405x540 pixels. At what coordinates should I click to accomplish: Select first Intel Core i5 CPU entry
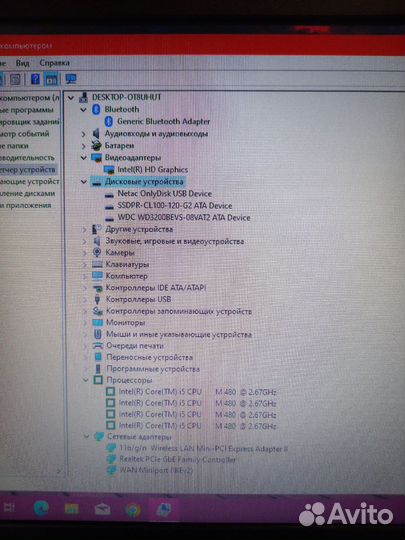pyautogui.click(x=197, y=392)
